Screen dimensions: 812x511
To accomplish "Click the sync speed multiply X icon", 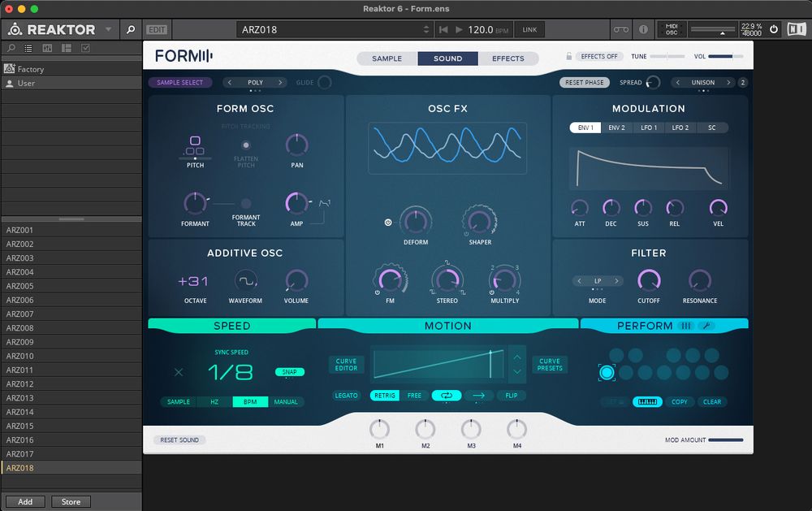I will [179, 372].
